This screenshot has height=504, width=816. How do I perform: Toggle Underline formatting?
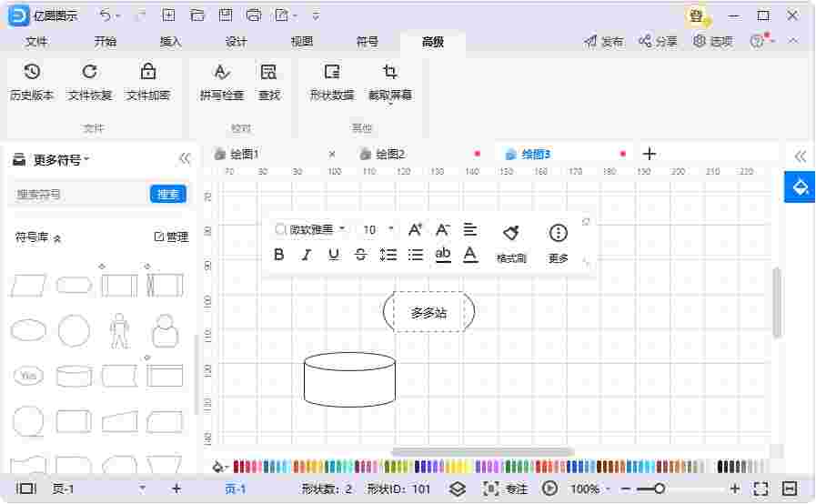(x=334, y=255)
